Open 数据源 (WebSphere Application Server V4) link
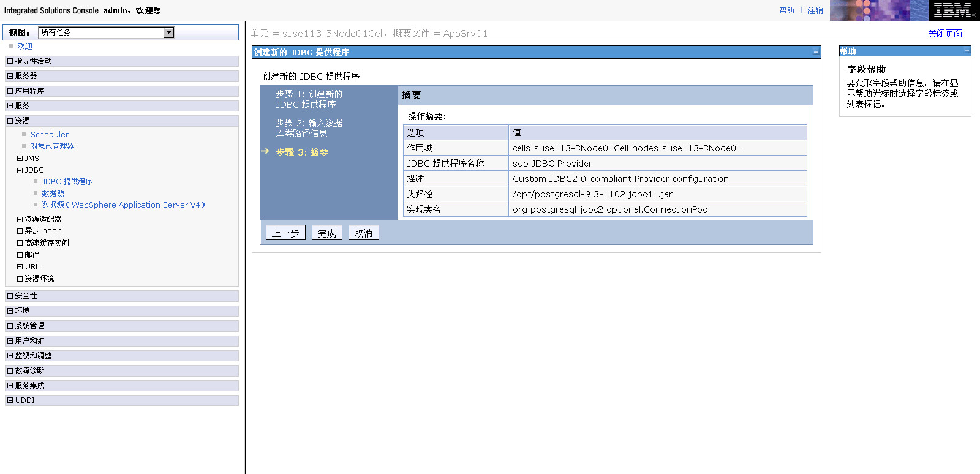The width and height of the screenshot is (980, 474). point(123,205)
